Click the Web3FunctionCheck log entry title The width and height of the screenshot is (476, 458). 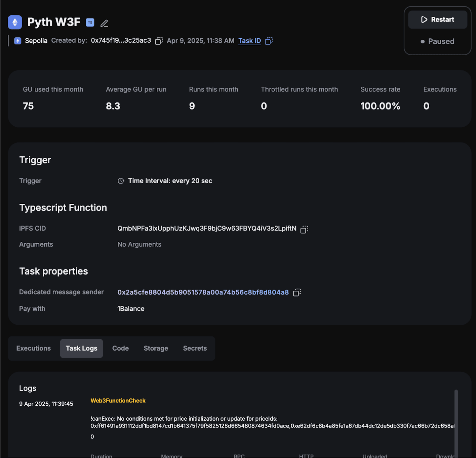118,401
